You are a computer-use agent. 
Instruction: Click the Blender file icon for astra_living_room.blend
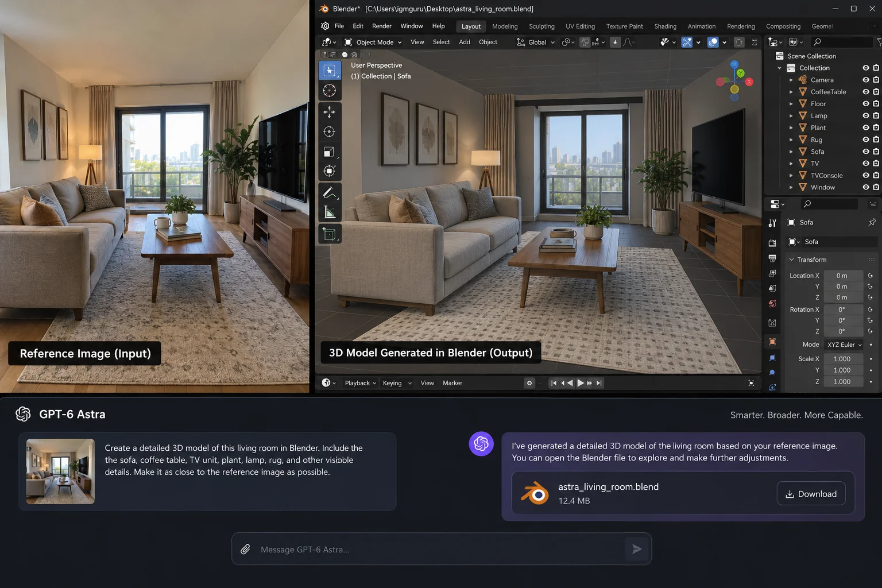[535, 493]
